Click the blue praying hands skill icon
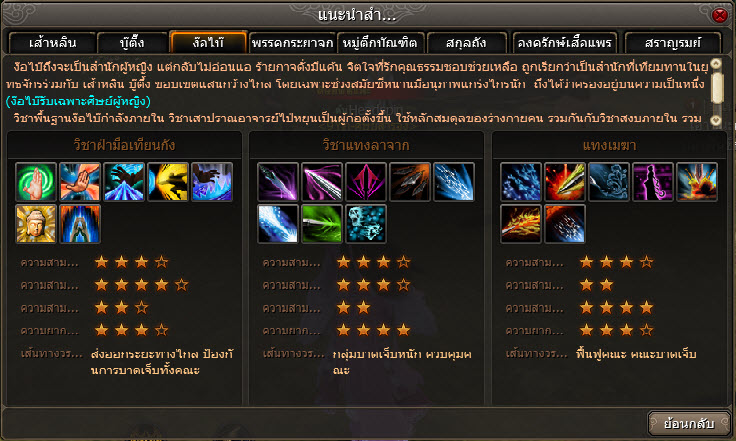This screenshot has height=441, width=736. (x=80, y=224)
